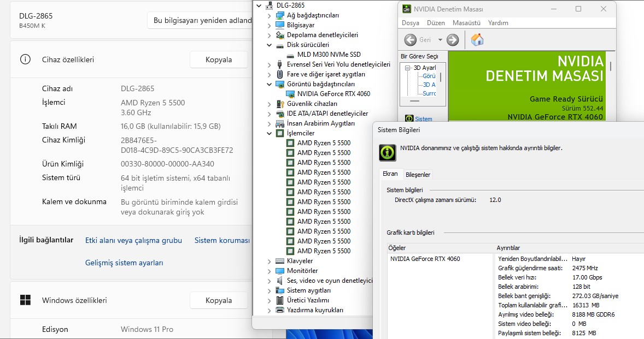Click the Sistem aygıtları folder icon
The height and width of the screenshot is (339, 644).
(x=280, y=290)
